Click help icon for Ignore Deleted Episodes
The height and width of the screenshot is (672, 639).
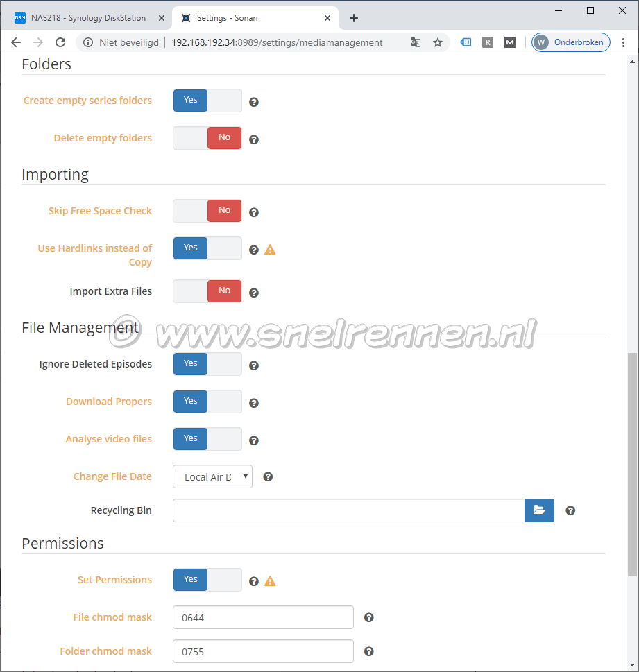coord(254,365)
